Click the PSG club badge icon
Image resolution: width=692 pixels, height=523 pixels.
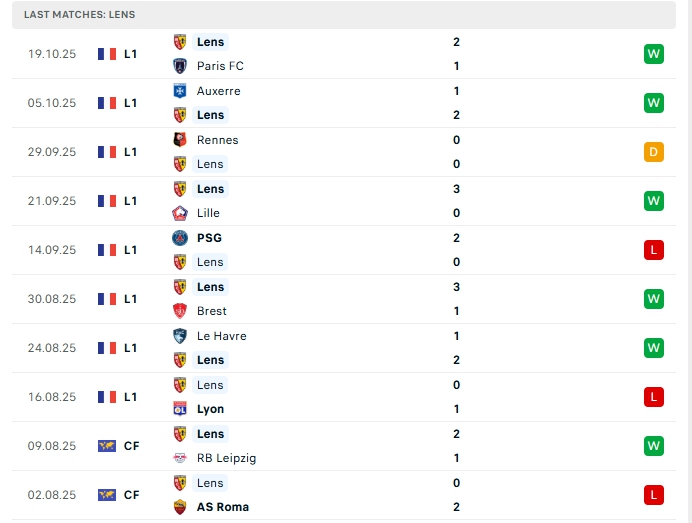click(180, 238)
